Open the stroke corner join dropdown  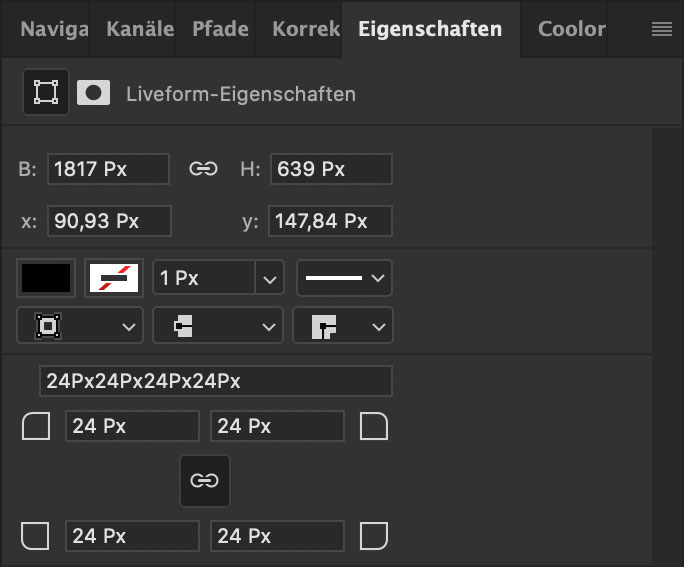click(x=343, y=325)
